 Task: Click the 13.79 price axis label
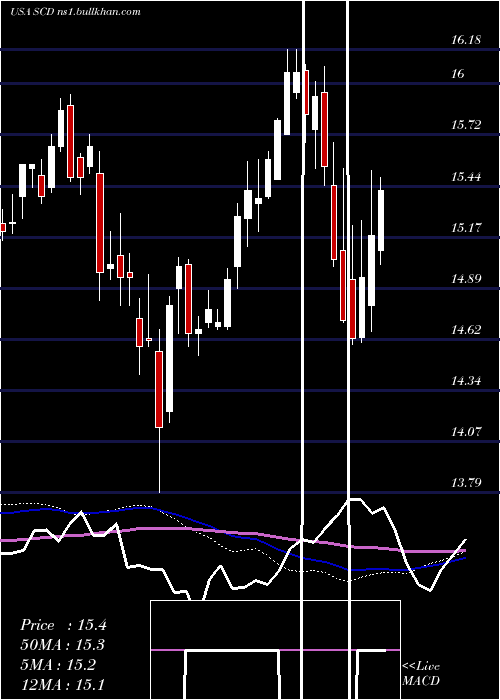466,483
